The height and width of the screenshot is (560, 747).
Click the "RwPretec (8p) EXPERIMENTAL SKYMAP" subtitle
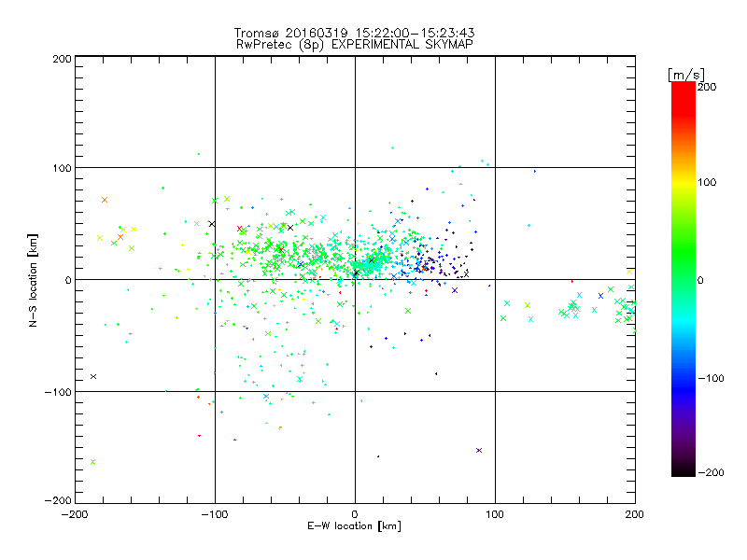pos(355,45)
